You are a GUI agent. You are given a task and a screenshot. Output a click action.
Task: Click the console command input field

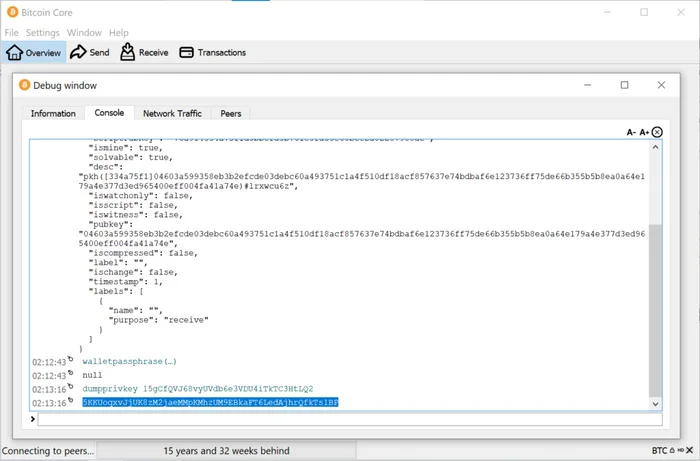coord(350,419)
